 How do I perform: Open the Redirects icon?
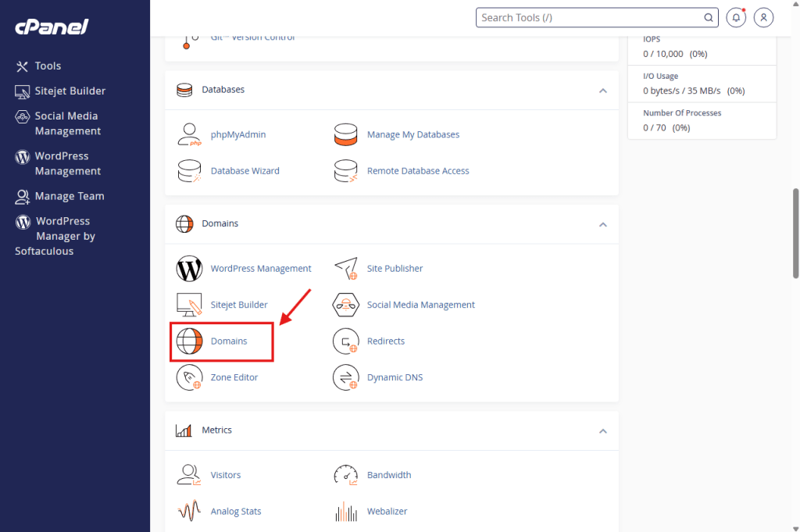[x=345, y=341]
